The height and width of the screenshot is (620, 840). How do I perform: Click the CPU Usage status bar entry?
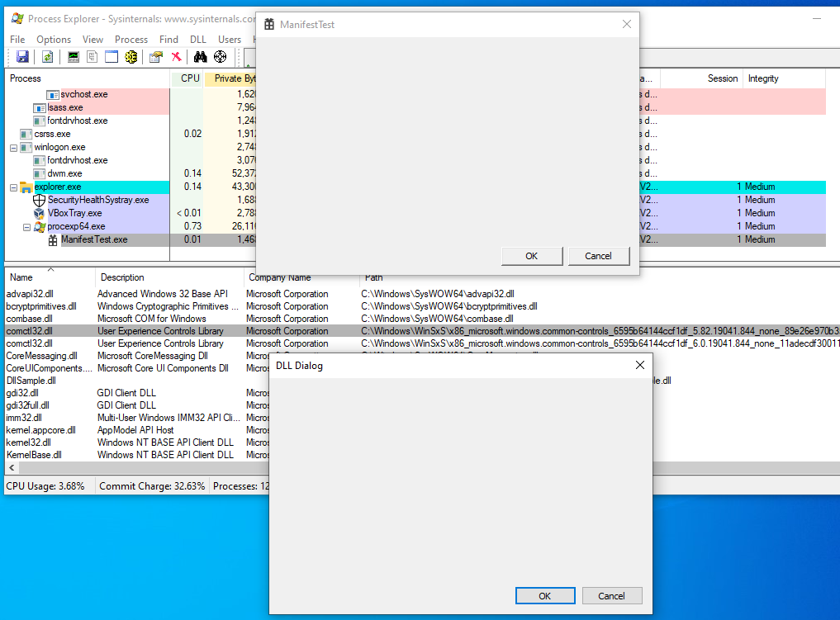click(45, 486)
